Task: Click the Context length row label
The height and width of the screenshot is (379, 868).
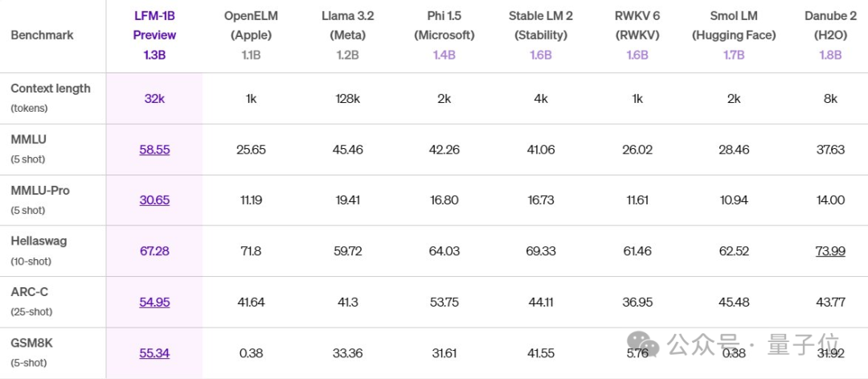Action: click(50, 89)
